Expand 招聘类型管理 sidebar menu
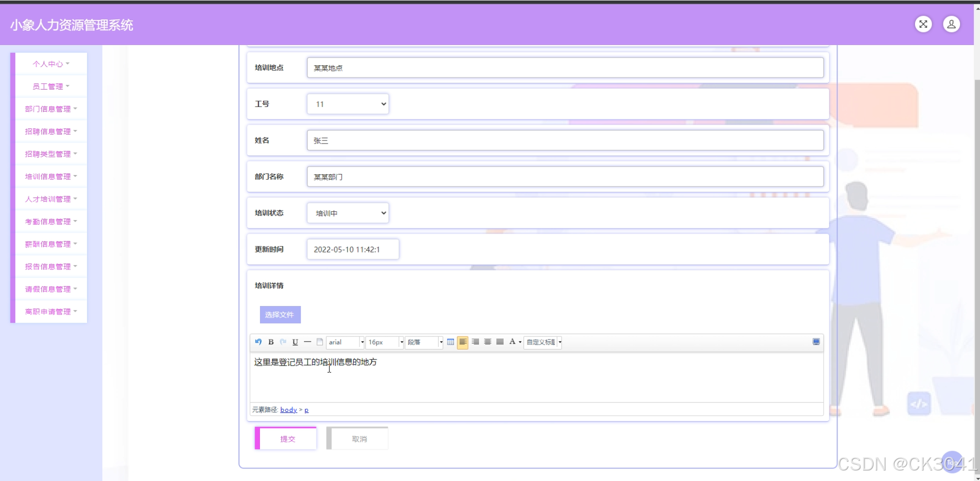Viewport: 980px width, 481px height. [51, 154]
